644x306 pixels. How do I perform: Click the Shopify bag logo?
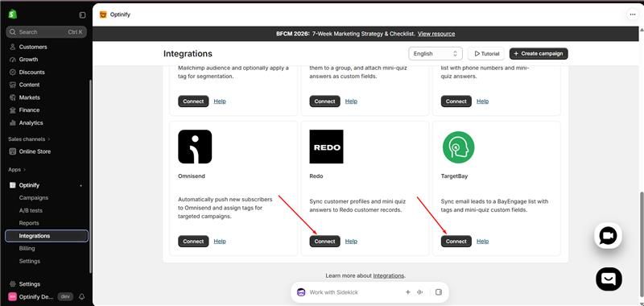point(12,14)
